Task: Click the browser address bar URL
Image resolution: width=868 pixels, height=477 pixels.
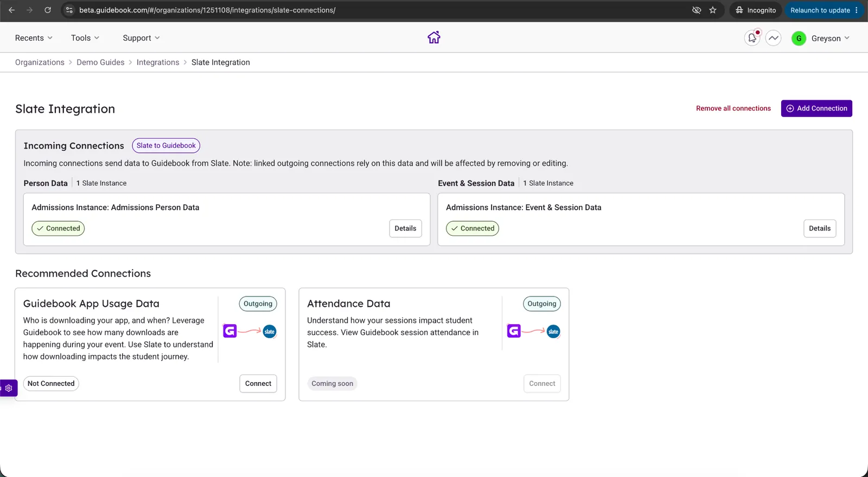Action: (x=207, y=10)
